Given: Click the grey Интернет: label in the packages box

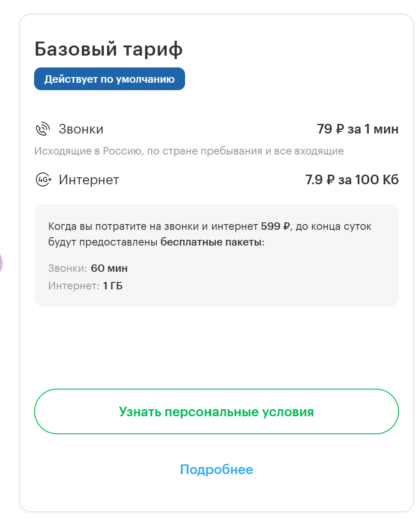Looking at the screenshot, I should 73,286.
